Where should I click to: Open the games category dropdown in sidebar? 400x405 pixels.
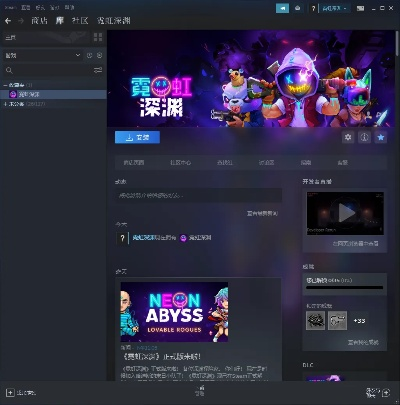click(42, 55)
